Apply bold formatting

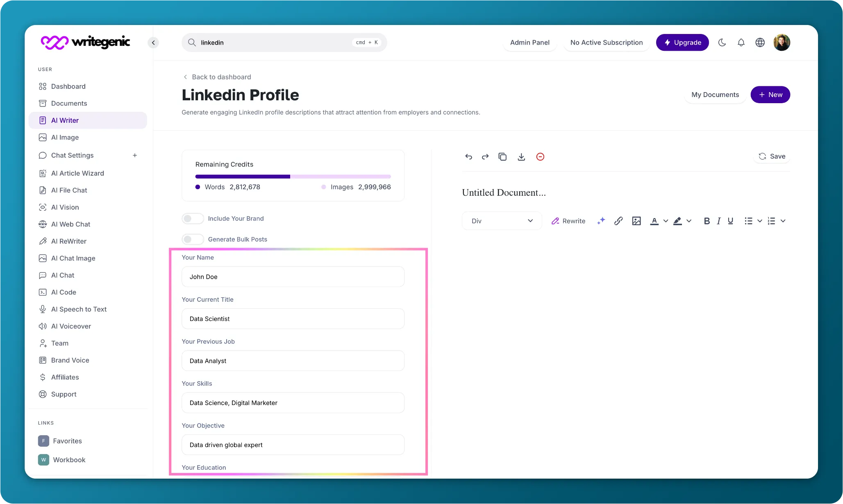coord(707,221)
